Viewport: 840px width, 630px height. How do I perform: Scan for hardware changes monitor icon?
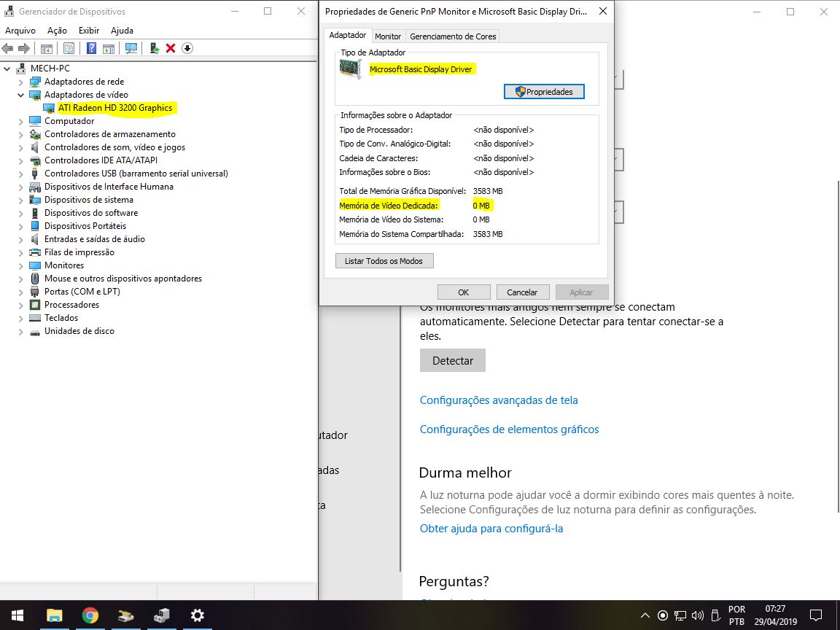point(131,48)
